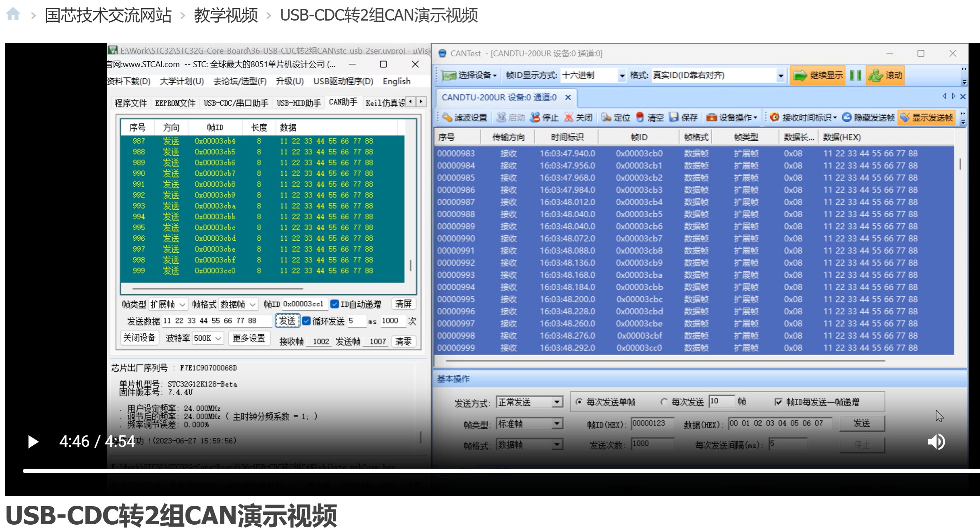This screenshot has height=530, width=980.
Task: Click 清空 icon in CANTest toolbar
Action: [639, 117]
